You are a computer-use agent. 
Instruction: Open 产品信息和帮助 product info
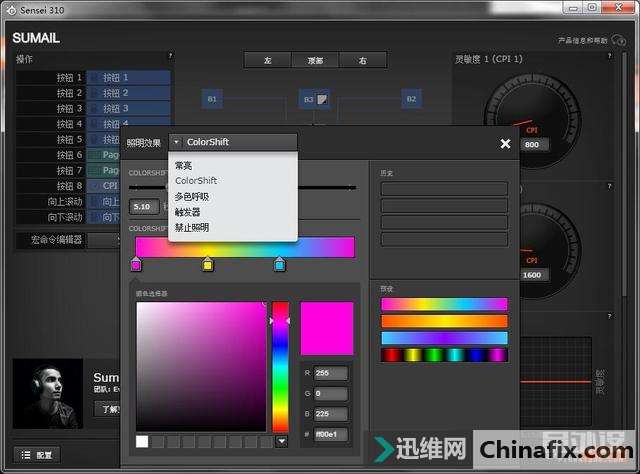click(x=591, y=40)
